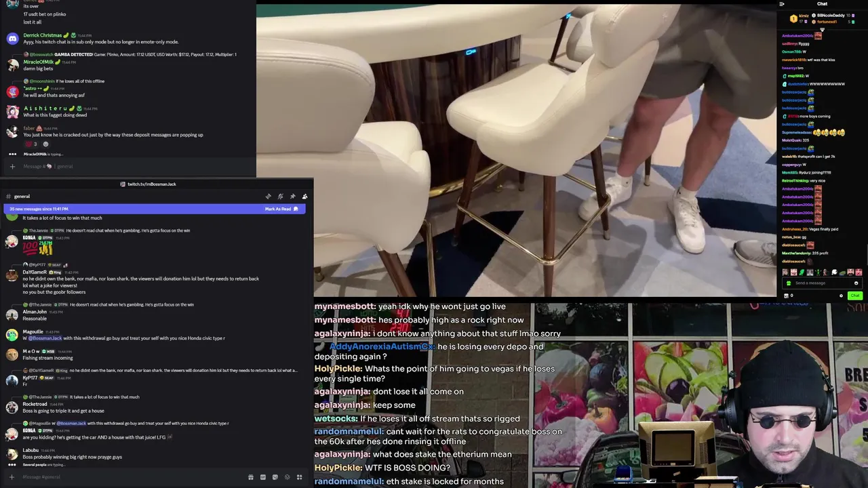The image size is (868, 488).
Task: Click green Chat send button on Twitch
Action: [854, 296]
